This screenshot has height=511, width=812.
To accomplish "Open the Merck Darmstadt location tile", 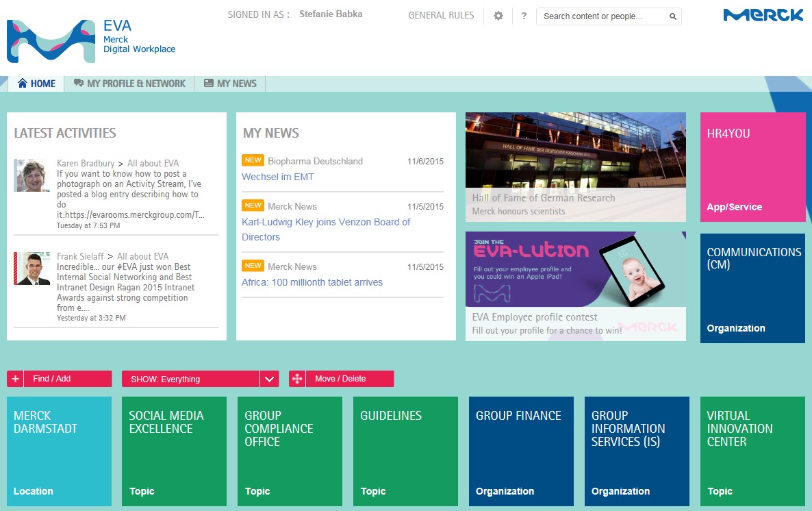I will (59, 451).
